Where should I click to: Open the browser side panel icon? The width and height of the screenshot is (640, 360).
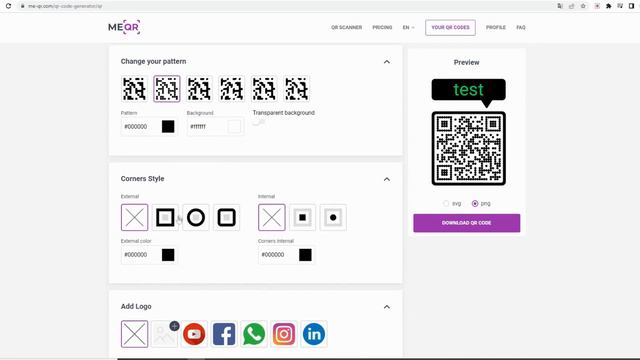pyautogui.click(x=631, y=6)
